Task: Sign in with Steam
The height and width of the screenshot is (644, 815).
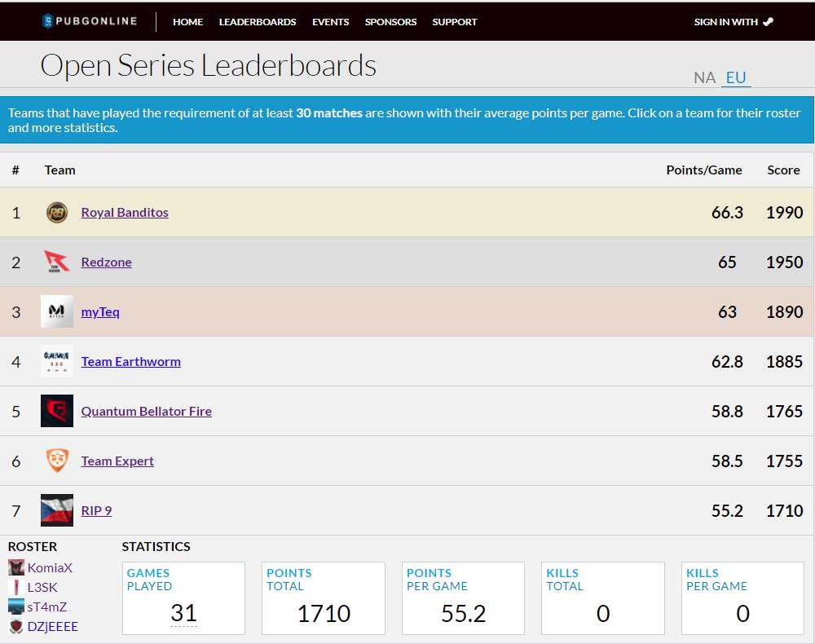Action: (x=733, y=22)
